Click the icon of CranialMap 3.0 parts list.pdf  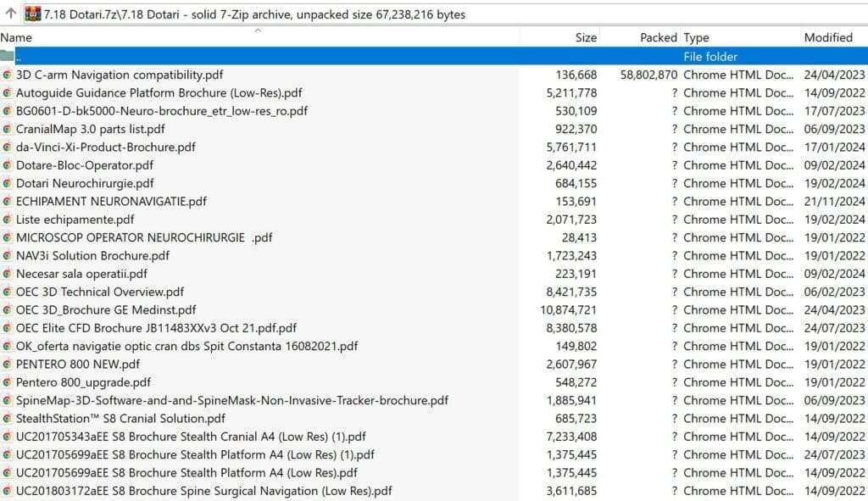pos(7,129)
